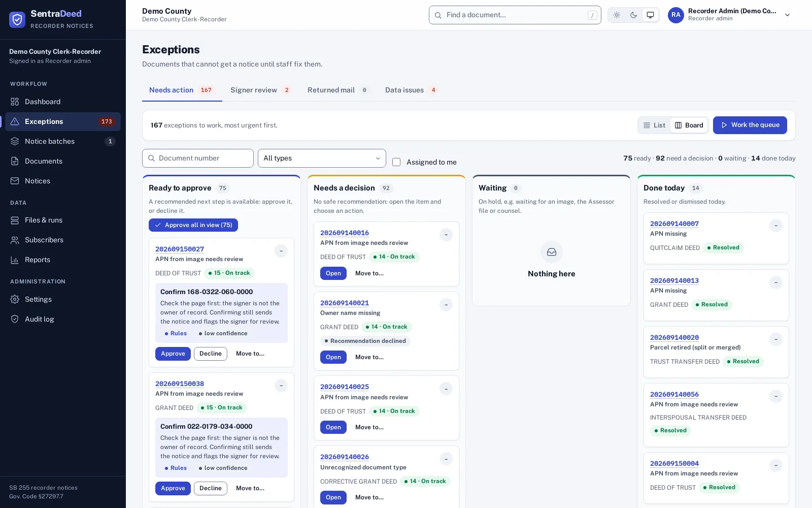Click Work the queue button
Screen dimensions: 812x508
[x=750, y=125]
